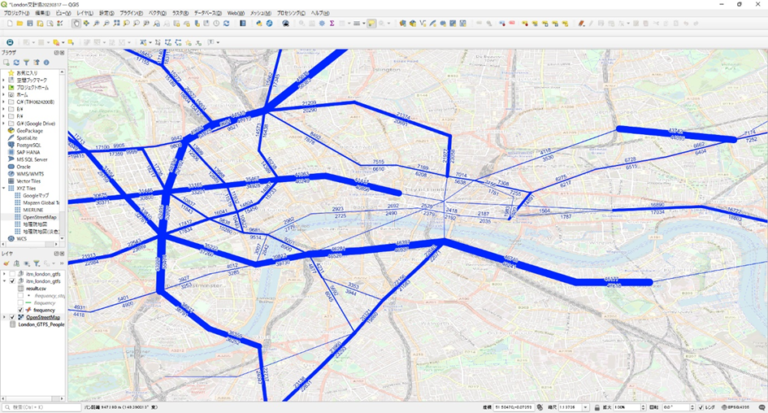Viewport: 768px width, 413px height.
Task: Click the refresh icon in Browser panel
Action: coord(16,62)
